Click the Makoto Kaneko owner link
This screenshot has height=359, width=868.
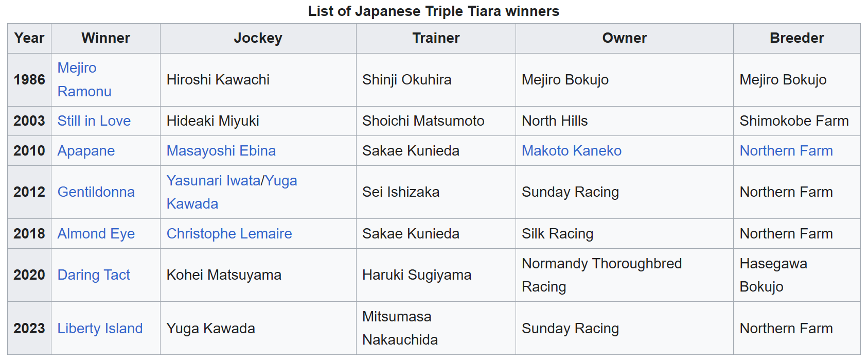[572, 151]
